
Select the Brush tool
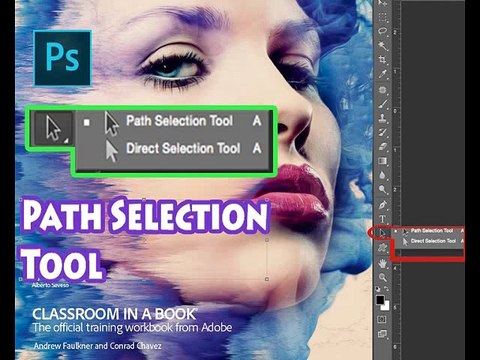[383, 104]
